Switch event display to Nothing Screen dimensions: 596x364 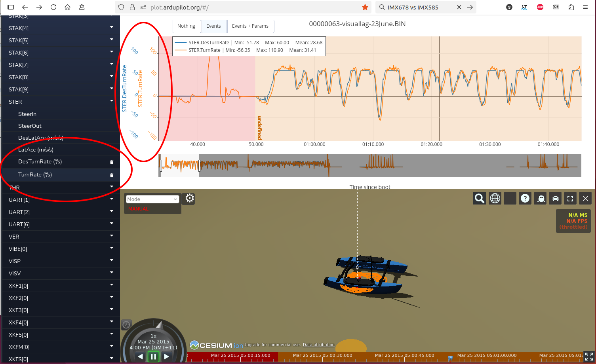tap(187, 26)
